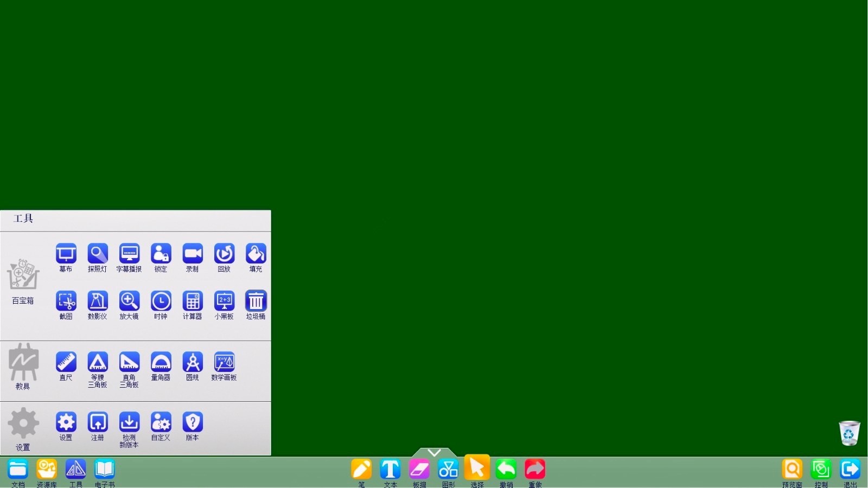The height and width of the screenshot is (488, 868).
Task: Show the 版本 version info
Action: [x=193, y=422]
